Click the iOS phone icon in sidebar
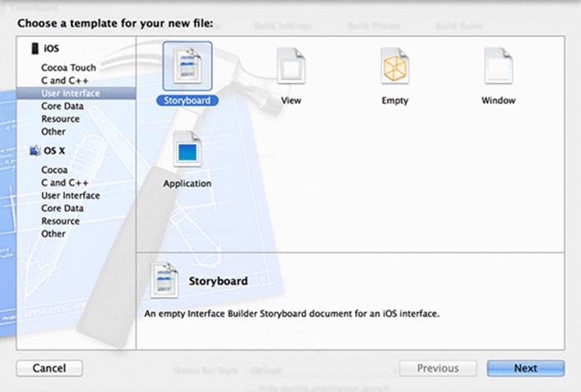The height and width of the screenshot is (392, 581). [35, 48]
